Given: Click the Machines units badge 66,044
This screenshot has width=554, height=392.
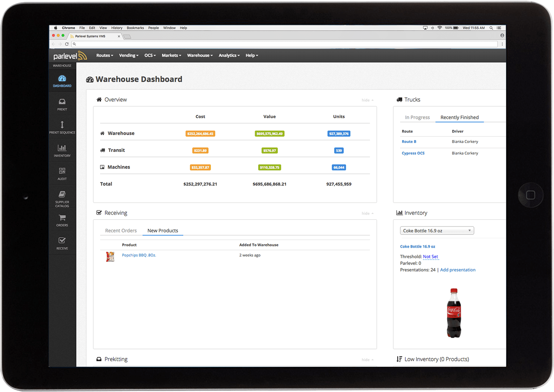Looking at the screenshot, I should (x=339, y=168).
